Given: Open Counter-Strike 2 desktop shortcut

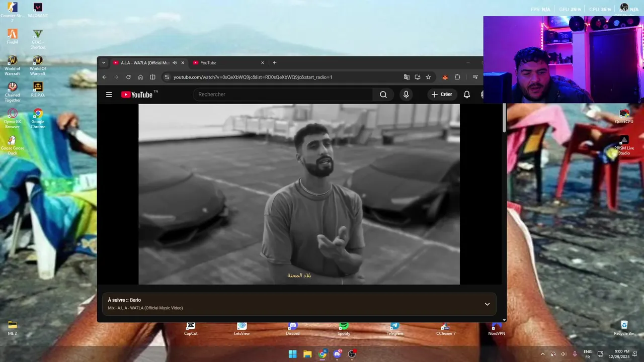Looking at the screenshot, I should (13, 12).
